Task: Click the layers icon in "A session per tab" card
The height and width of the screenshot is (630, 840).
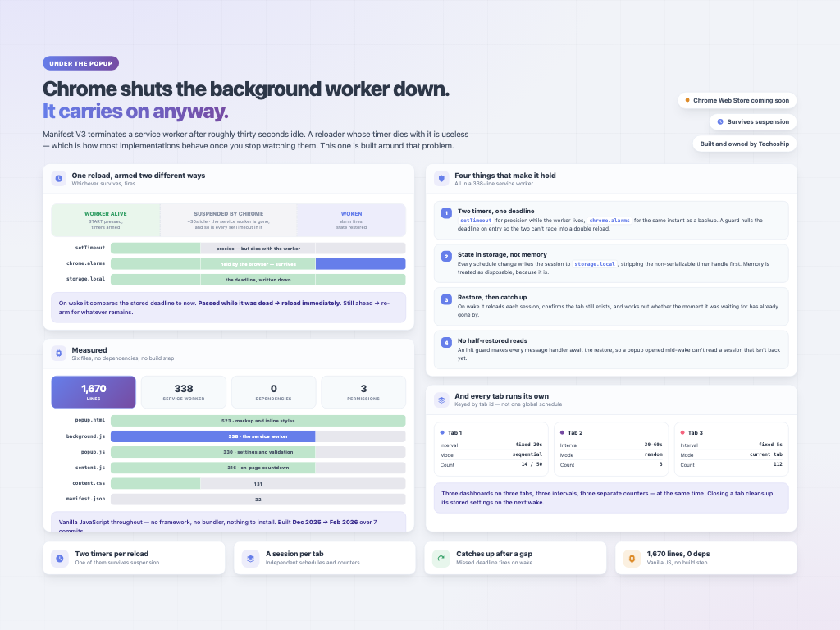Action: pyautogui.click(x=250, y=558)
